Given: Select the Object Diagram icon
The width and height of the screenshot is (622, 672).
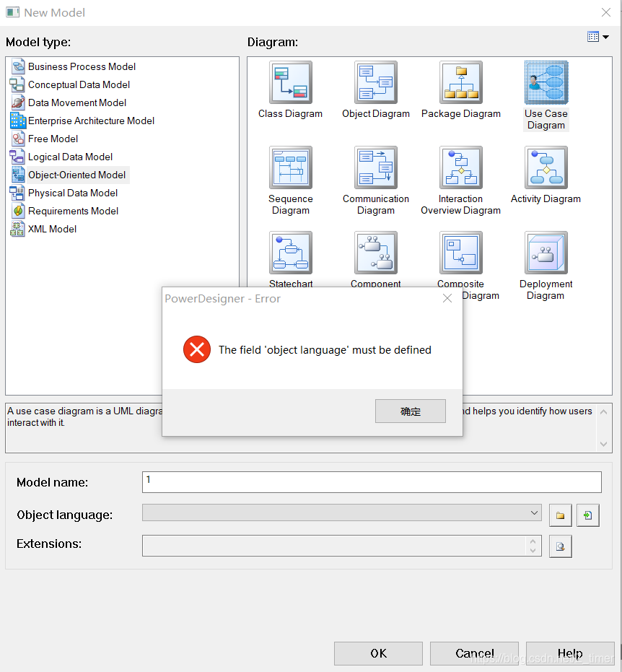Looking at the screenshot, I should tap(376, 82).
